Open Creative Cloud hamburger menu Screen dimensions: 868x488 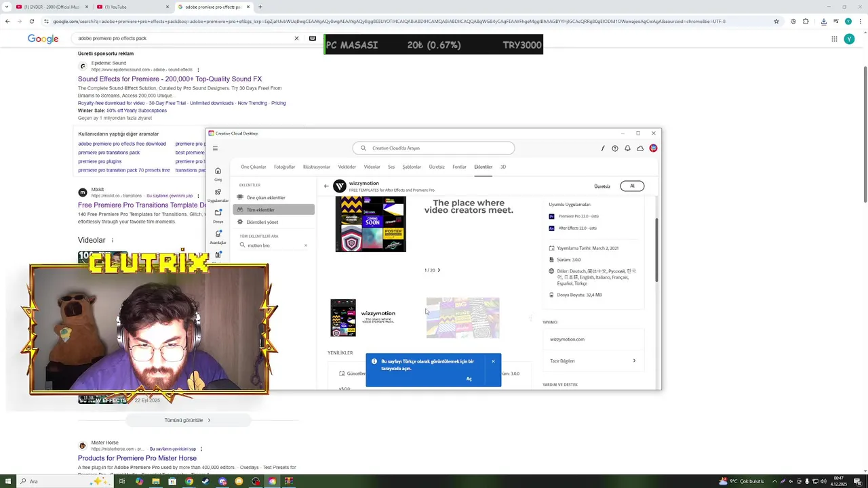(215, 148)
